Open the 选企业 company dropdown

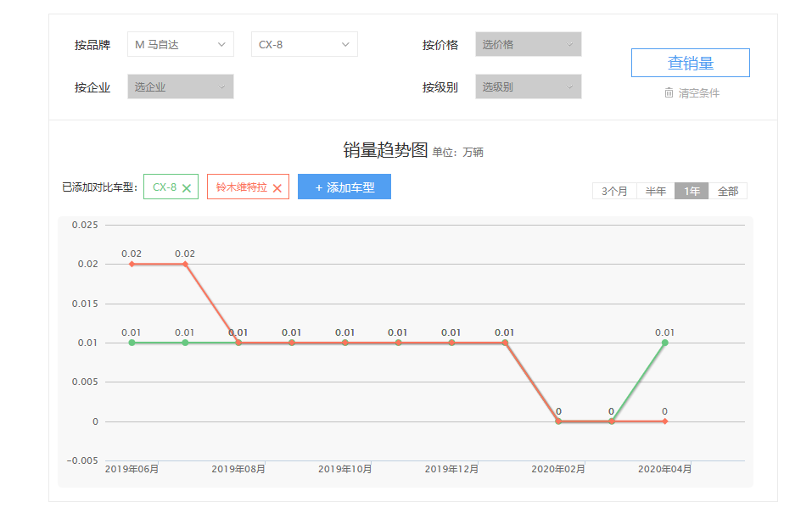[x=180, y=86]
